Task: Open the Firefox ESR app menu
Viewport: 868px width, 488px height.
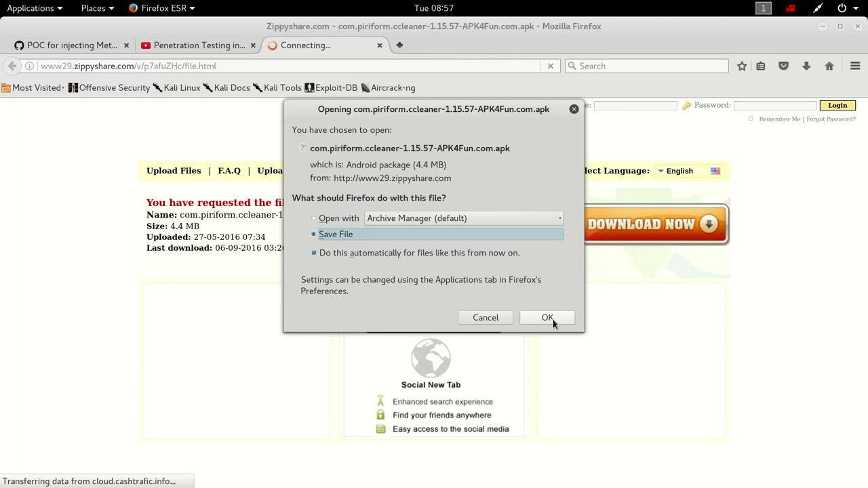Action: tap(161, 8)
